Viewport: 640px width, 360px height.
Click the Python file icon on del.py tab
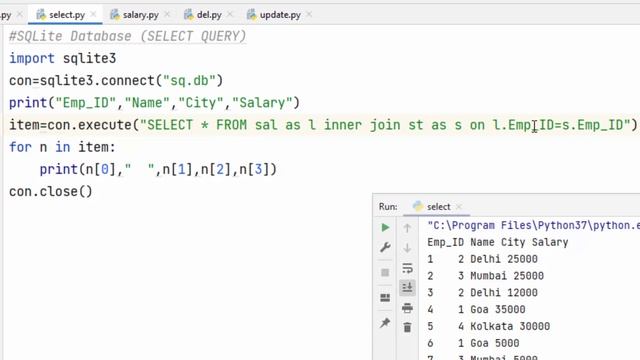tap(189, 15)
